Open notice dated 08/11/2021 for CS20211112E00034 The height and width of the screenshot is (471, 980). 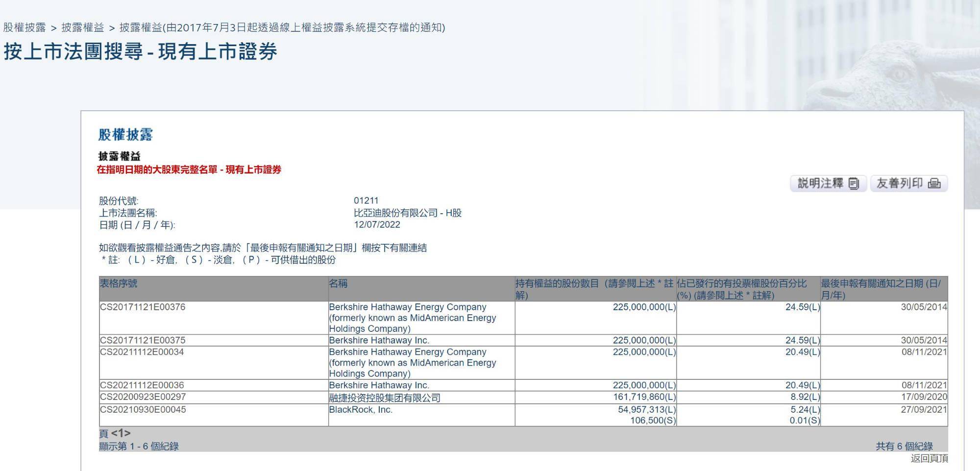924,352
